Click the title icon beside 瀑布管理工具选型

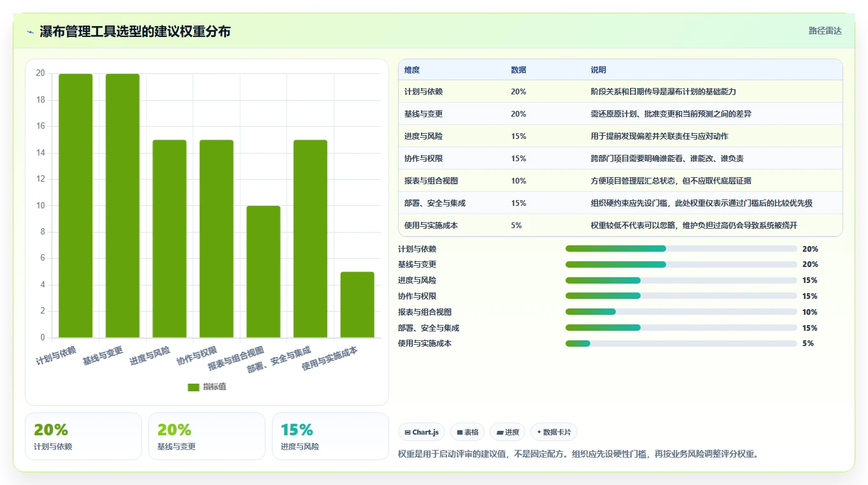pyautogui.click(x=30, y=32)
